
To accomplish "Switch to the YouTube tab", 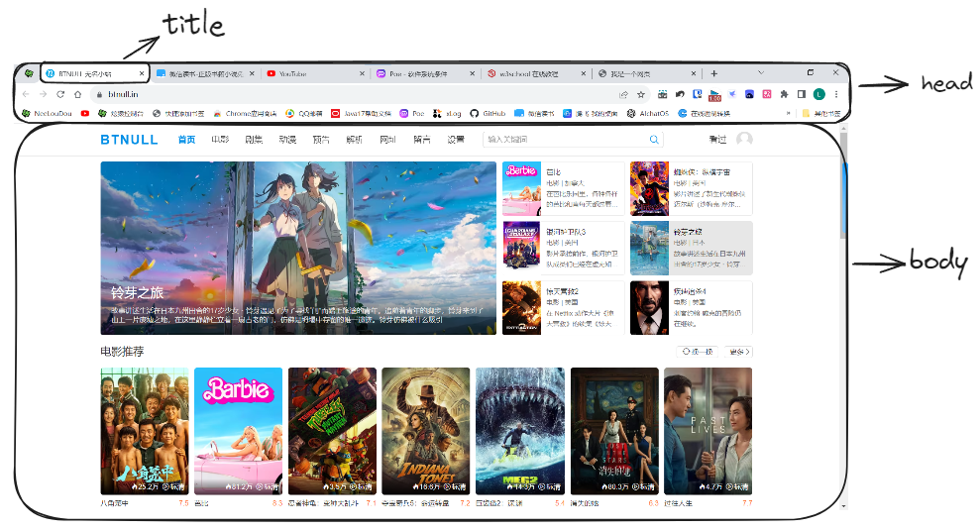I will click(291, 74).
